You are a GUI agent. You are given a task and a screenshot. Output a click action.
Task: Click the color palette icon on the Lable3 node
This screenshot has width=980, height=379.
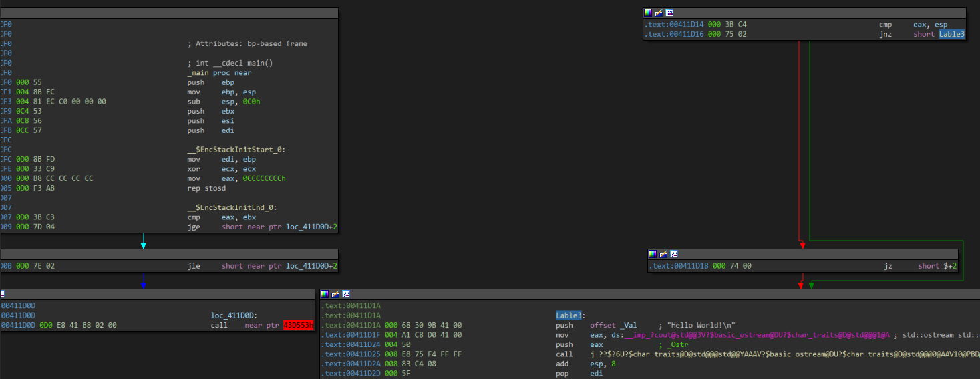pos(325,294)
